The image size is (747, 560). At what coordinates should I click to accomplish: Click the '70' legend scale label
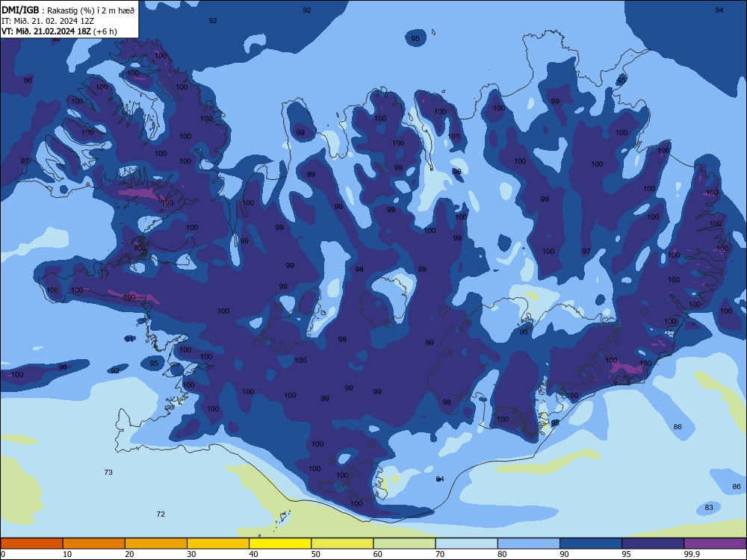(x=440, y=554)
